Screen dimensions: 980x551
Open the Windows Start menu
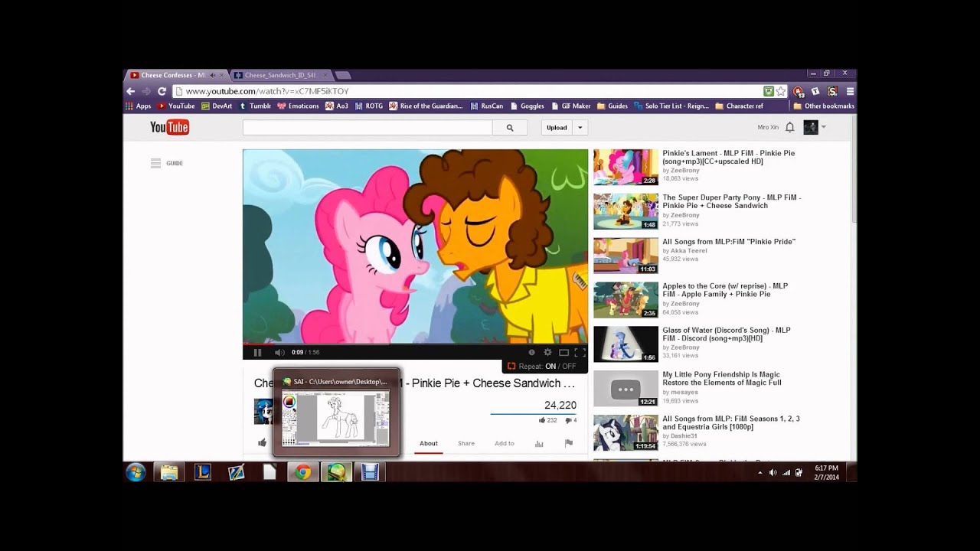click(x=136, y=472)
